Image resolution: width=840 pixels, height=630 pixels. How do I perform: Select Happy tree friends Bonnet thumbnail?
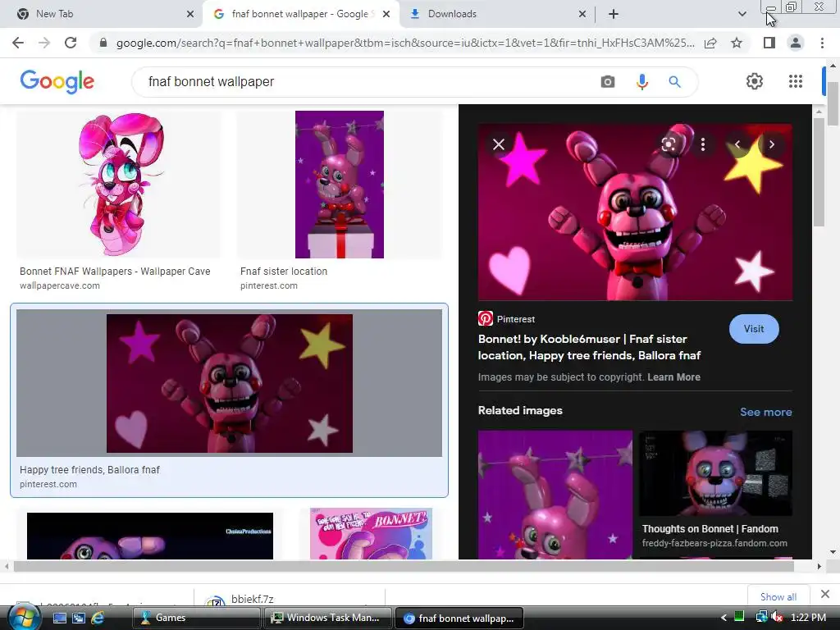[x=230, y=383]
